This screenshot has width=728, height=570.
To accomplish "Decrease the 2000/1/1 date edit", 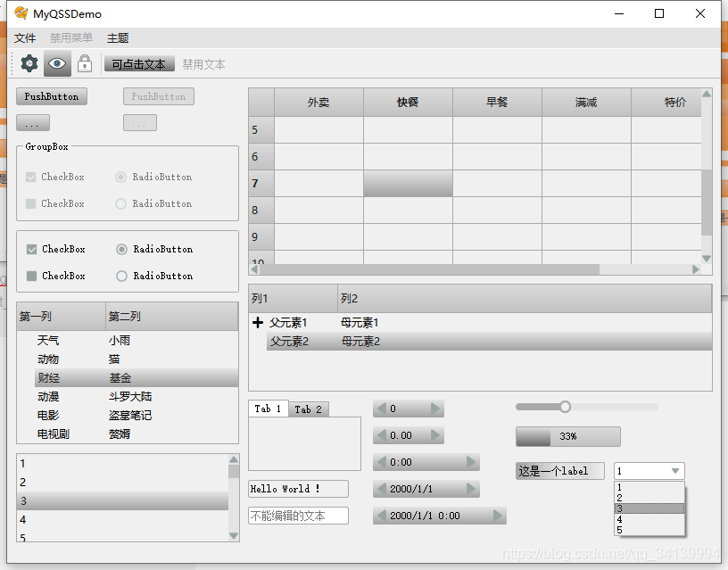I will (381, 489).
